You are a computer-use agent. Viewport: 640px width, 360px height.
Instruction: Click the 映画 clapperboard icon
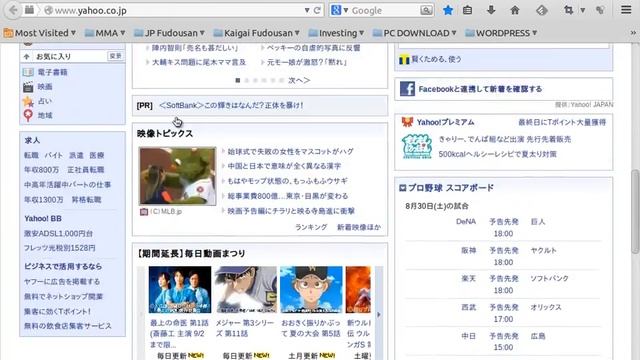coord(28,87)
